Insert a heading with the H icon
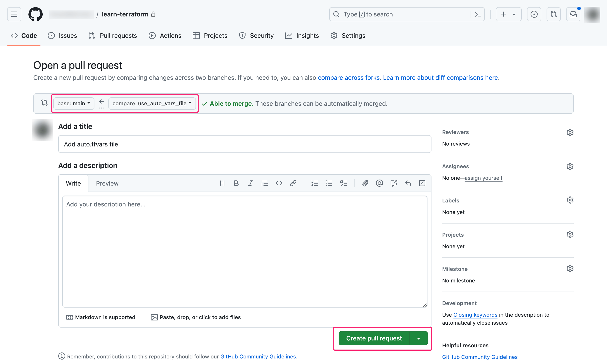 [x=222, y=183]
